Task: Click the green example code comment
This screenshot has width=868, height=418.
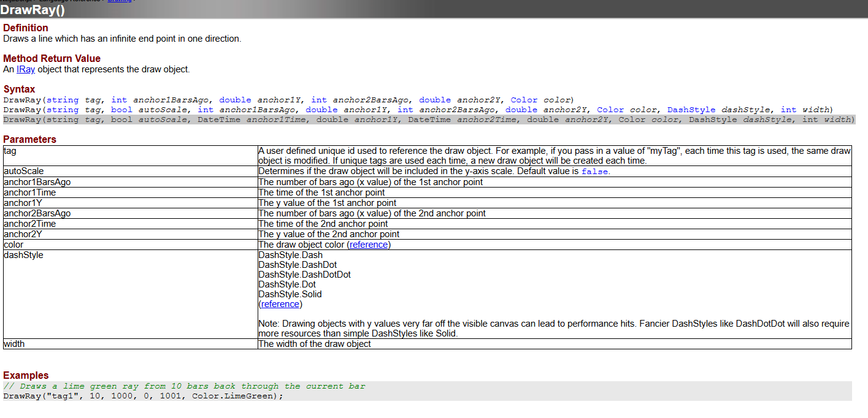Action: (x=184, y=386)
